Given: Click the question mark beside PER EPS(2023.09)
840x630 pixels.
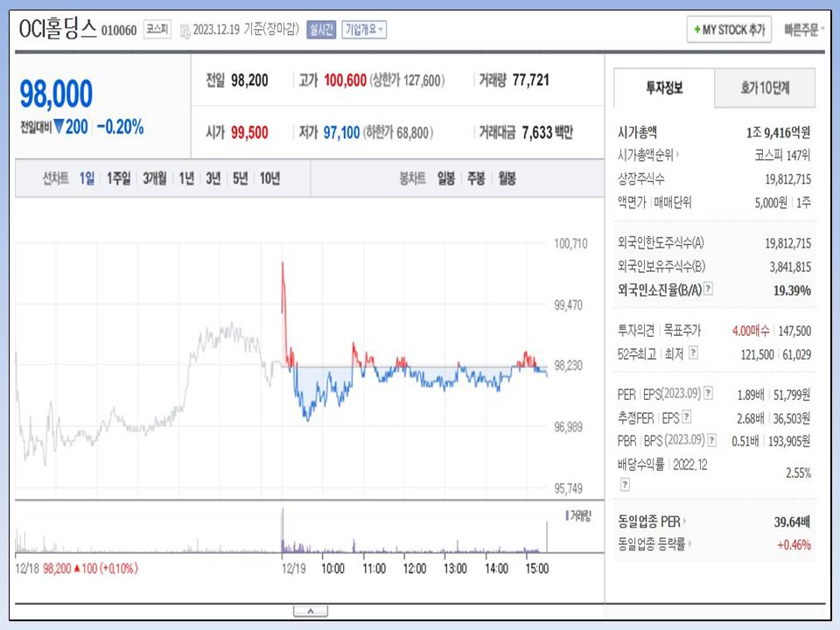Looking at the screenshot, I should (708, 393).
